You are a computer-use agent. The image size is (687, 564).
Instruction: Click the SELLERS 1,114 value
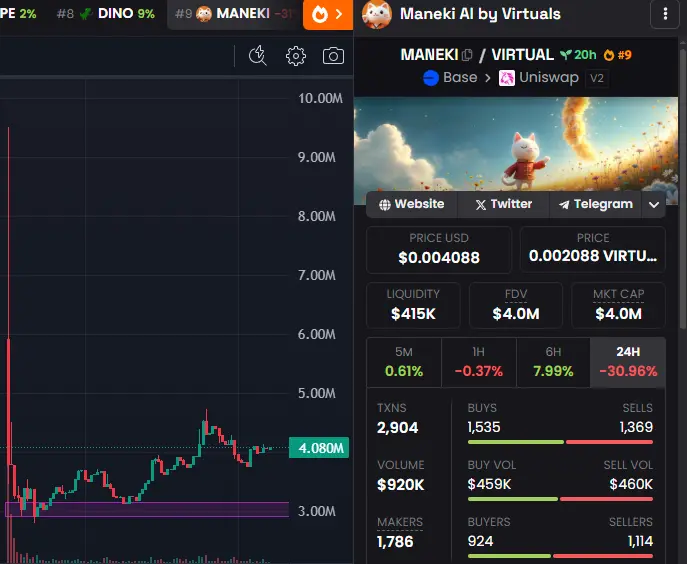point(640,541)
